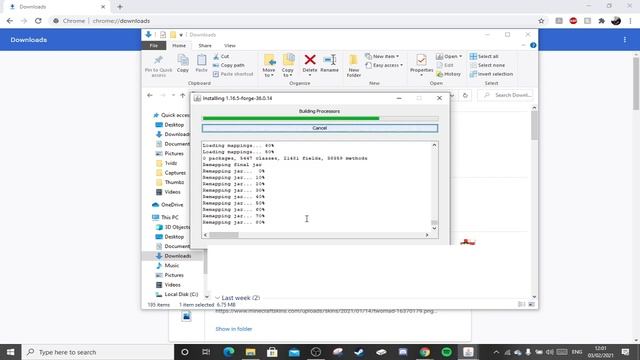Select Captures folder in Quick access
The image size is (640, 360).
171,173
